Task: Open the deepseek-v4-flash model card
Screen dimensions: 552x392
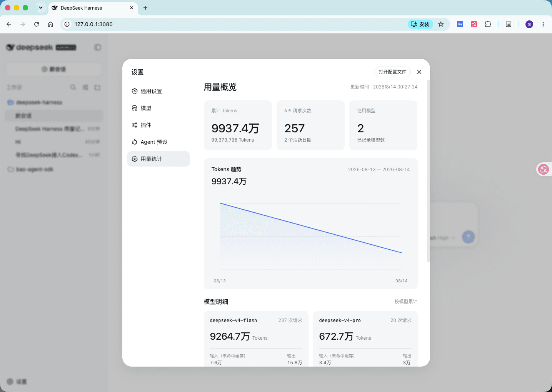Action: [256, 339]
